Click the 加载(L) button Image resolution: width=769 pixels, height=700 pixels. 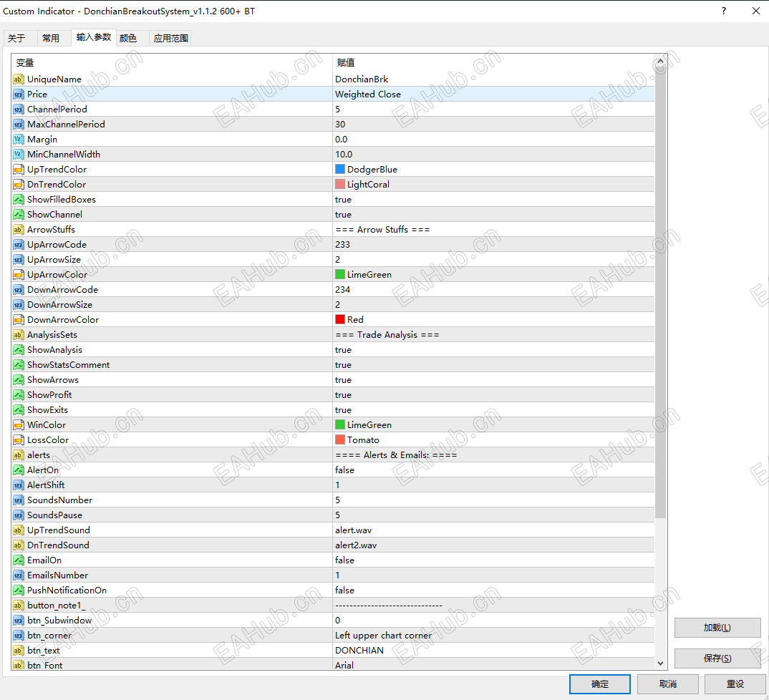(717, 628)
